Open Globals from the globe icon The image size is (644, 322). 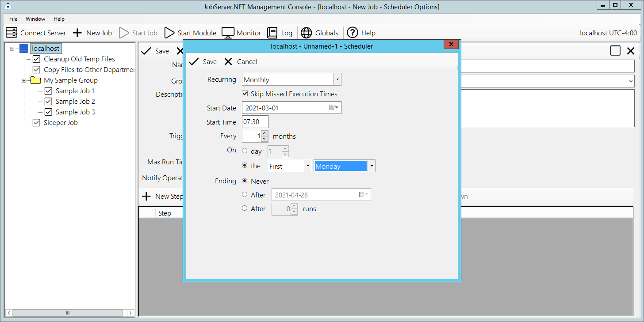(x=306, y=33)
